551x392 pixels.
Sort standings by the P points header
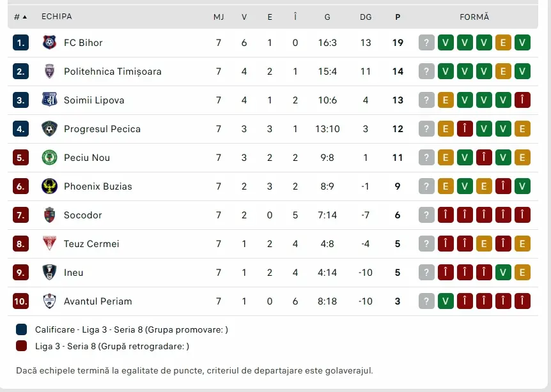398,17
